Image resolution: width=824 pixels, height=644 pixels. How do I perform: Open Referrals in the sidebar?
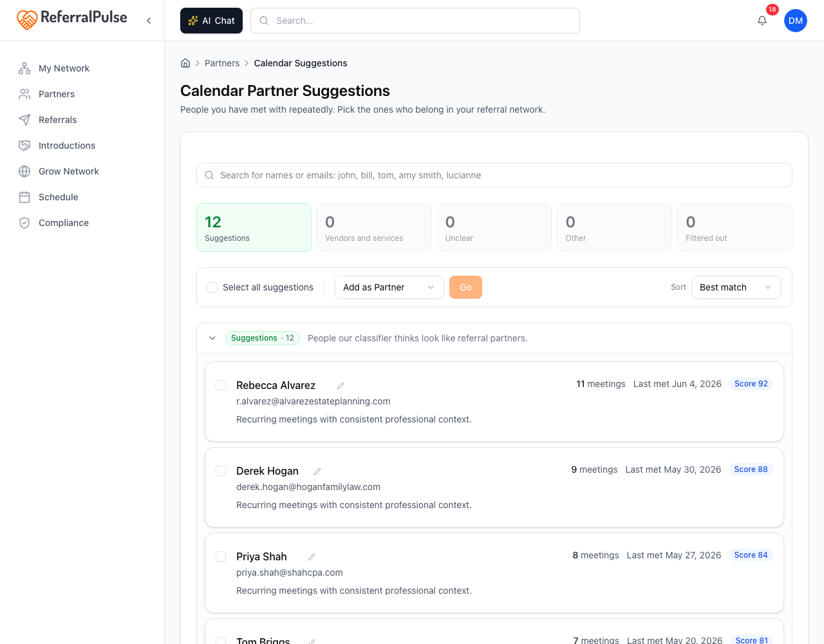tap(57, 120)
